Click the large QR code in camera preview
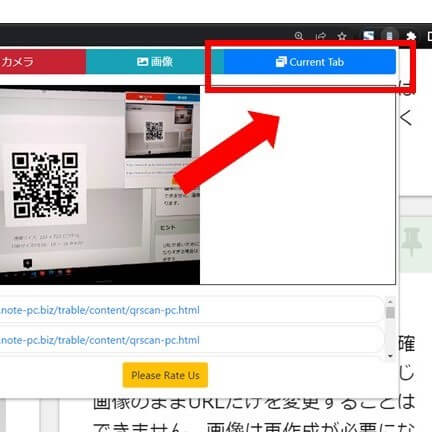Viewport: 432px width, 432px height. coord(45,184)
